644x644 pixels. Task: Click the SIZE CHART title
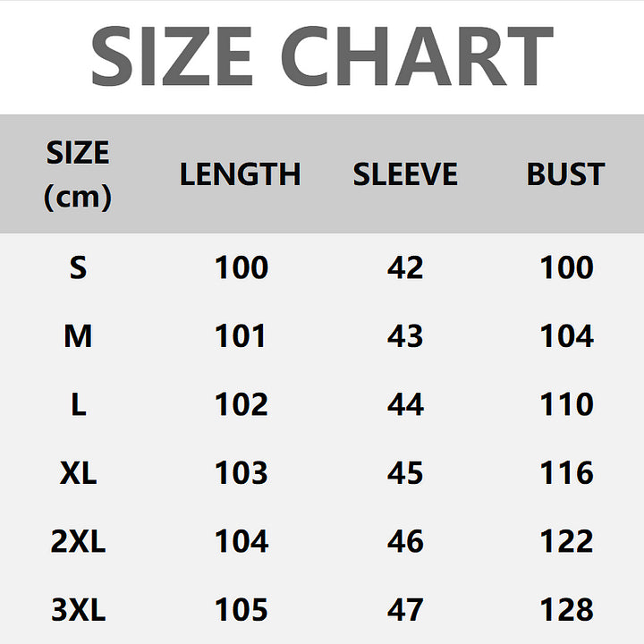[322, 55]
